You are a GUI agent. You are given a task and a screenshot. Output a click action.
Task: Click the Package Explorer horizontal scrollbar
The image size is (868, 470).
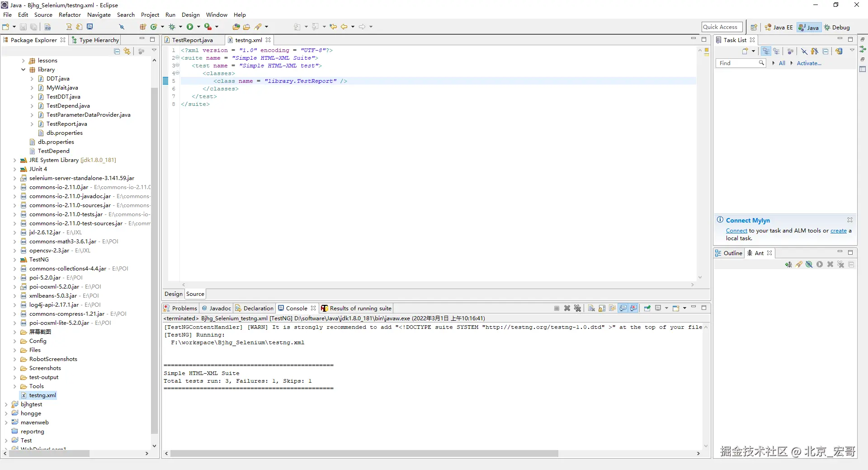point(49,453)
